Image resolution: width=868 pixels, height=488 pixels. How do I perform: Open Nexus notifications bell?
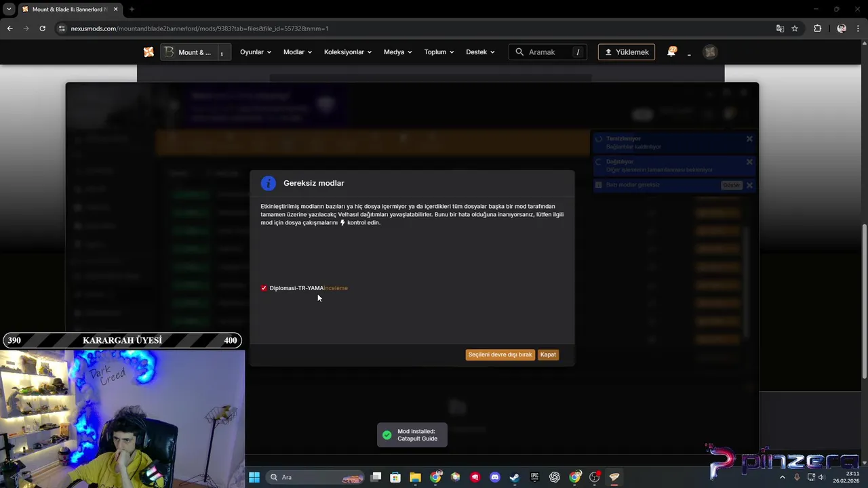point(671,52)
